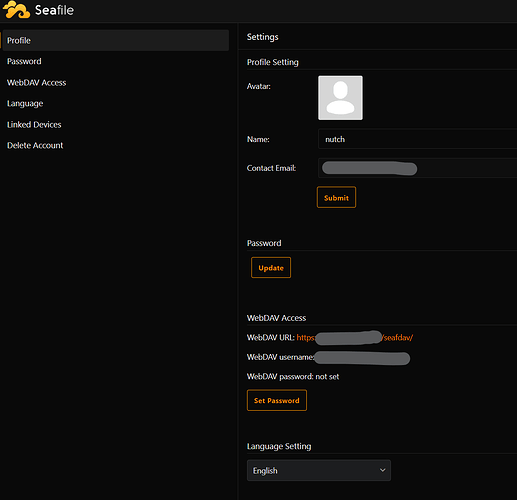Open Language sidebar entry
517x500 pixels.
(25, 104)
